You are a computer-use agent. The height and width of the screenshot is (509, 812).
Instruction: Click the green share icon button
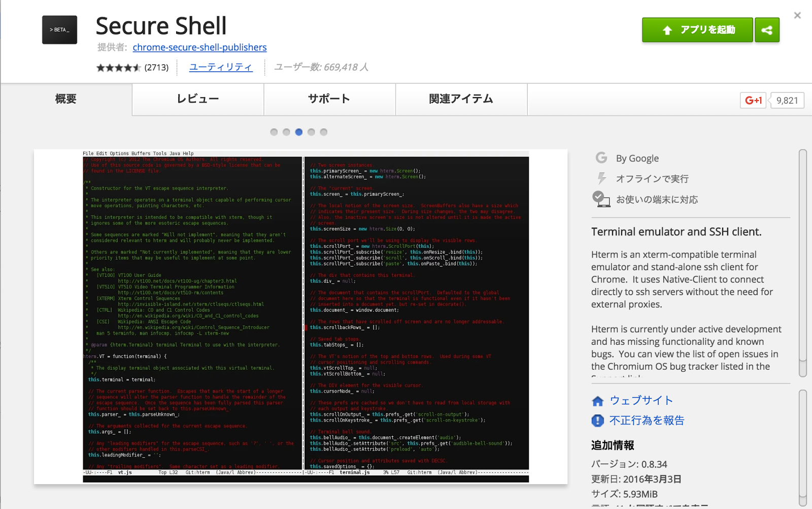(x=767, y=30)
